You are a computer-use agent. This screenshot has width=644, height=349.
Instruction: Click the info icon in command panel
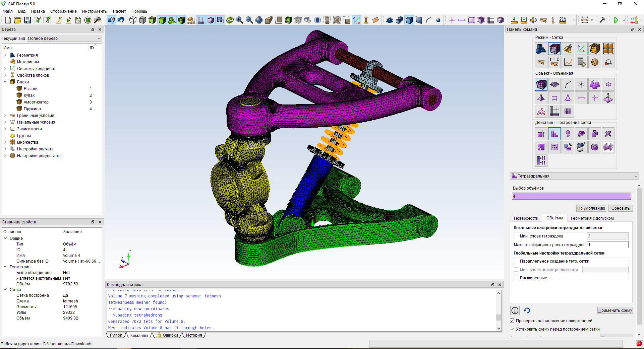(x=515, y=310)
